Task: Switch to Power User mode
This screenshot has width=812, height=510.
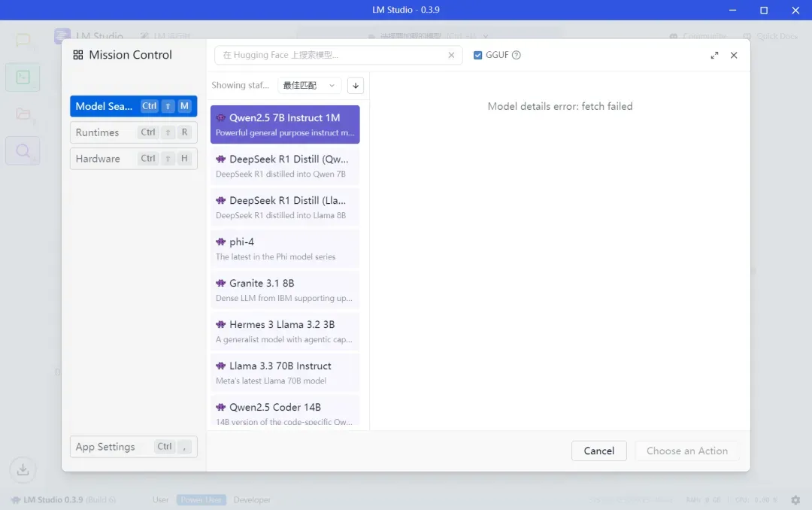Action: coord(201,499)
